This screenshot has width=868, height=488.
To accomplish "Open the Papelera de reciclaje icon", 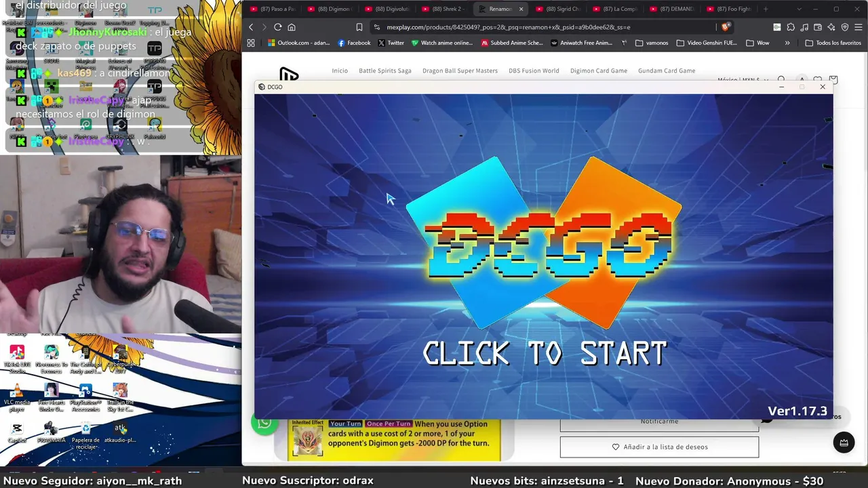I will point(85,435).
